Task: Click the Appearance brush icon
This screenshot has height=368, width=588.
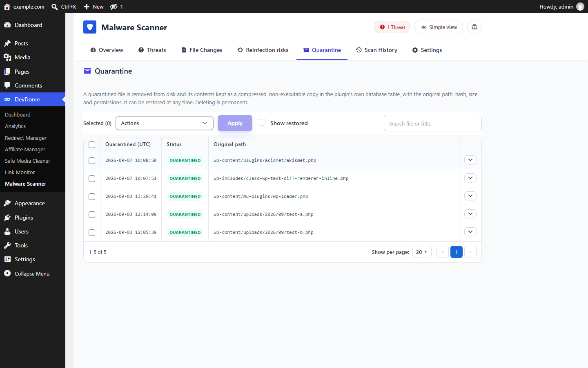Action: [x=7, y=203]
